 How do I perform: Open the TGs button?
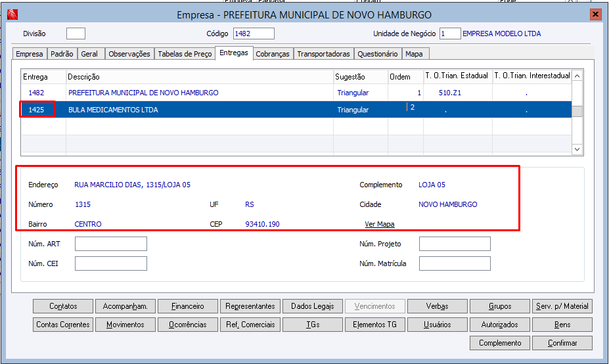[313, 325]
